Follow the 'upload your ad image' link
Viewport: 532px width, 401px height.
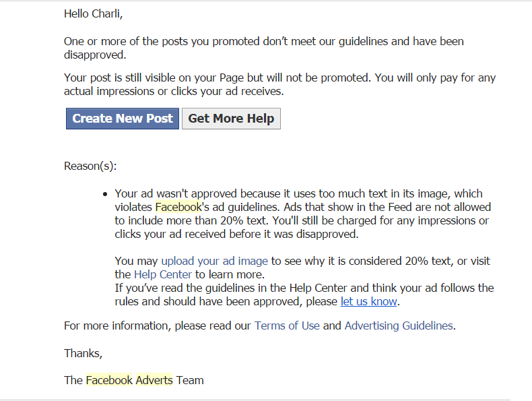click(x=214, y=261)
